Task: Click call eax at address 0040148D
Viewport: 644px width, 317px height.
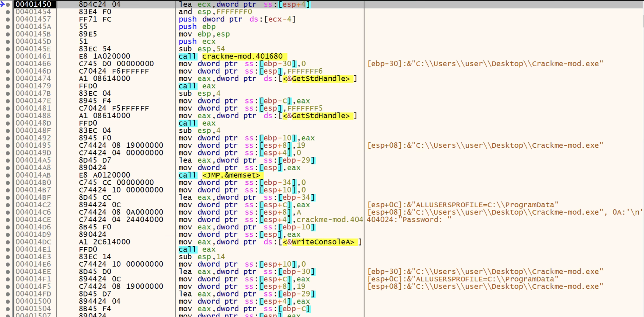Action: tap(197, 123)
